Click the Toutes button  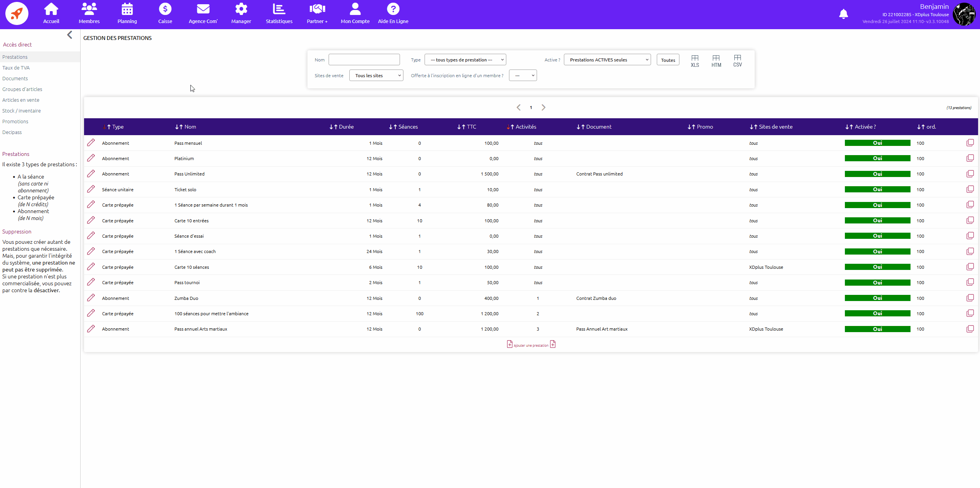click(668, 60)
